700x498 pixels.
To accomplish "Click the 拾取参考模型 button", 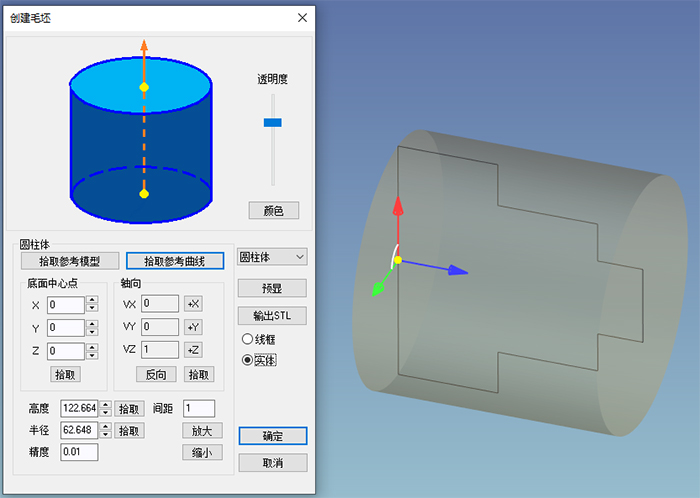I will (70, 261).
